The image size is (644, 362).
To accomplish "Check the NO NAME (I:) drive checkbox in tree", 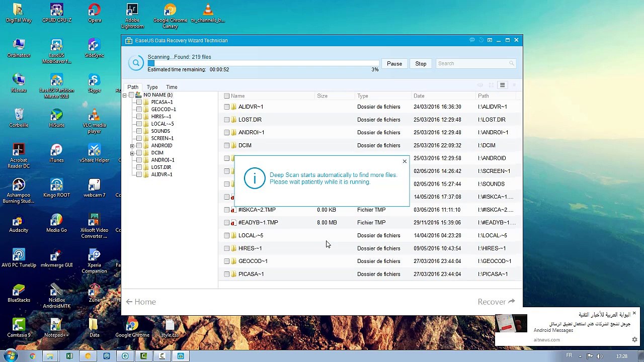I will coord(131,95).
